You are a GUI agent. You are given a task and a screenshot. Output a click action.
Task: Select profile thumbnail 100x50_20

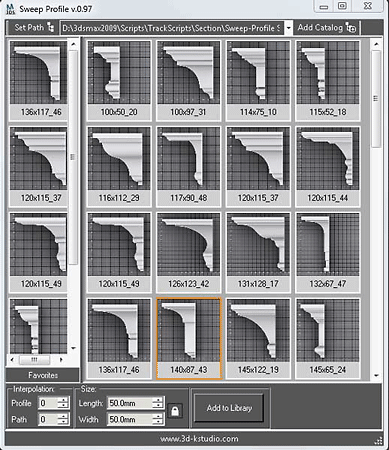pyautogui.click(x=119, y=80)
